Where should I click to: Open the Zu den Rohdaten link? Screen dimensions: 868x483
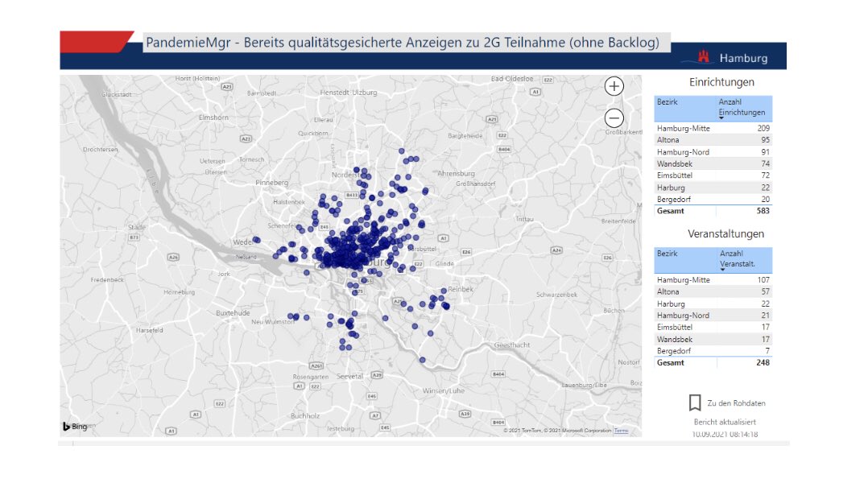click(x=736, y=403)
